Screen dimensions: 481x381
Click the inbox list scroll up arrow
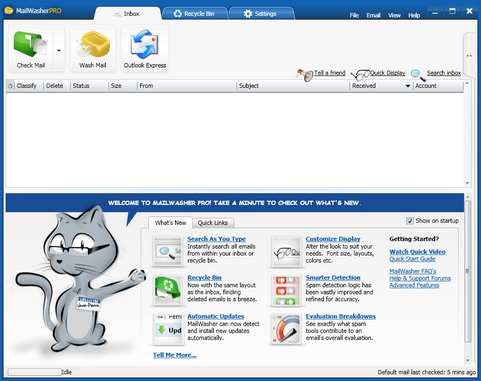click(x=467, y=83)
